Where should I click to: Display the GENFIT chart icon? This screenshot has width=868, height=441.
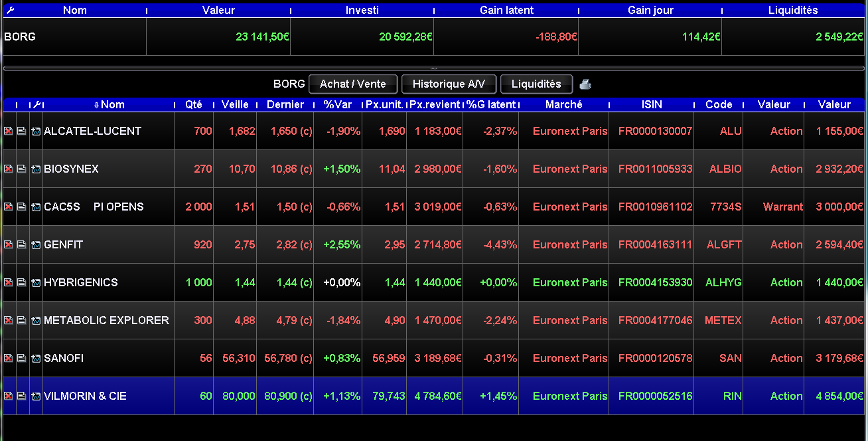[36, 245]
